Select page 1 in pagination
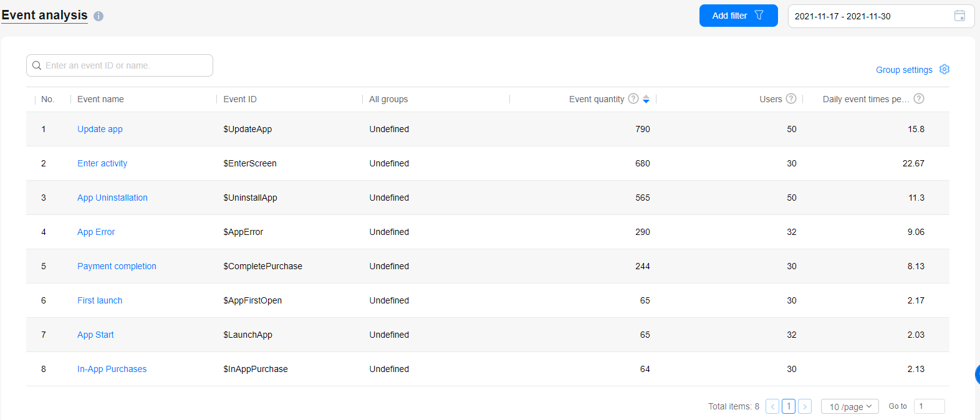This screenshot has height=420, width=980. pyautogui.click(x=789, y=406)
